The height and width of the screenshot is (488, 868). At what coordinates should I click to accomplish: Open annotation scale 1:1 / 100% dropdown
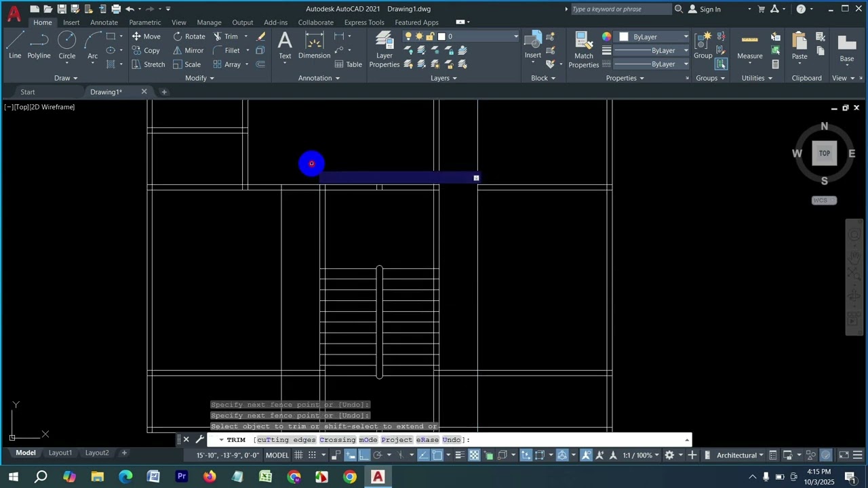640,455
